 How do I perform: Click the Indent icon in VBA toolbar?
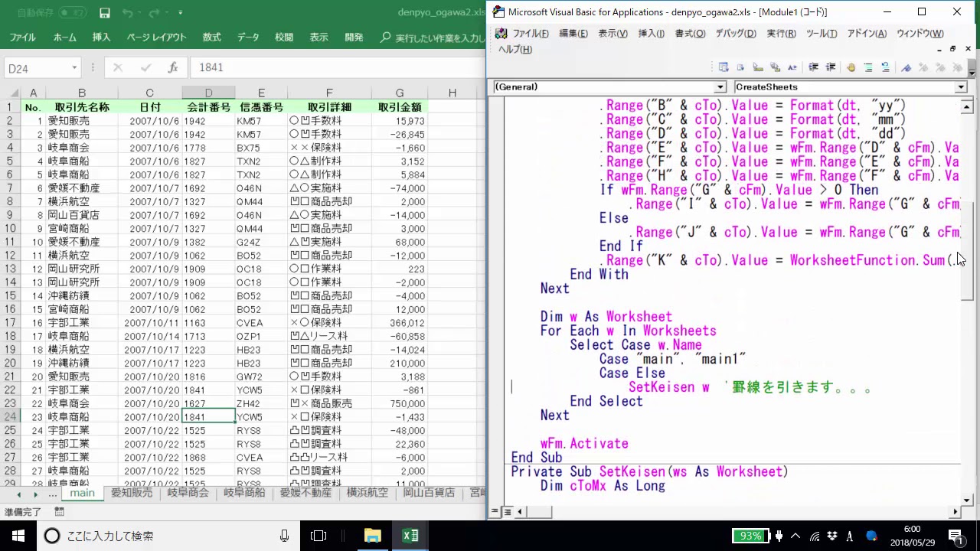pos(813,67)
